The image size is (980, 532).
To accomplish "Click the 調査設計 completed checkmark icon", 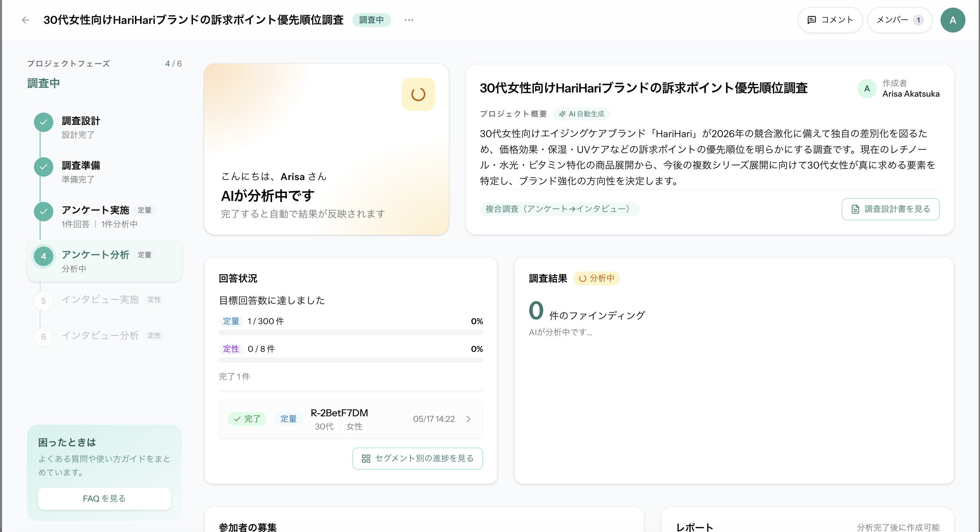I will (44, 122).
